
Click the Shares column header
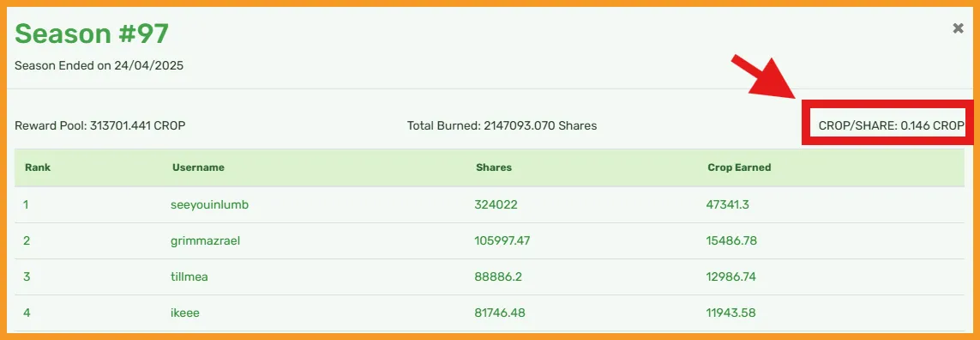(494, 167)
